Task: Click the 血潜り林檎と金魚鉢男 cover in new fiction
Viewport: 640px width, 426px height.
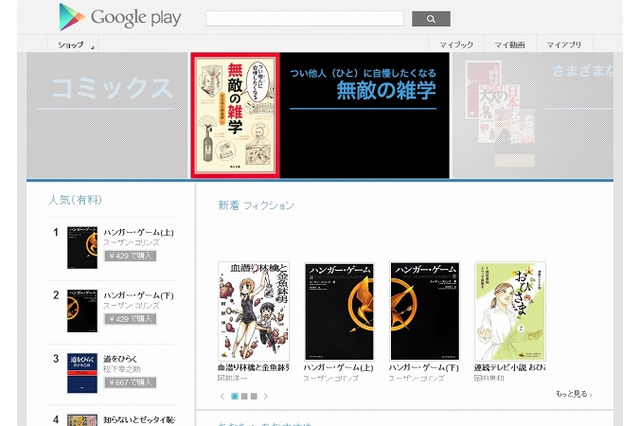Action: 253,311
